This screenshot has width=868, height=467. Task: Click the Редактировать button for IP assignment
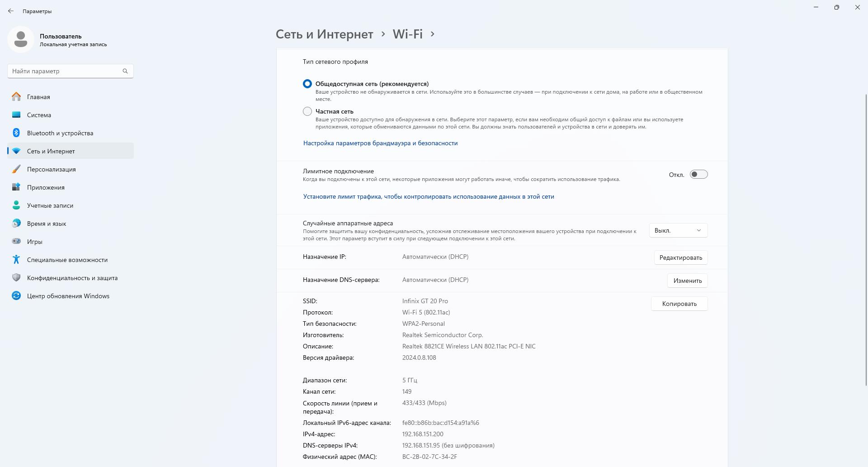(x=680, y=257)
